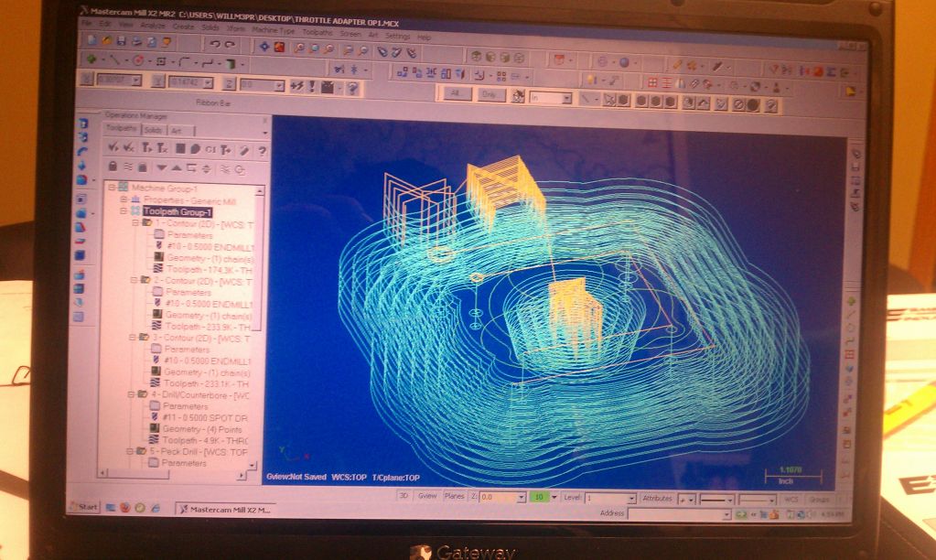Click the New file icon
Viewport: 936px width, 560px height.
point(91,40)
